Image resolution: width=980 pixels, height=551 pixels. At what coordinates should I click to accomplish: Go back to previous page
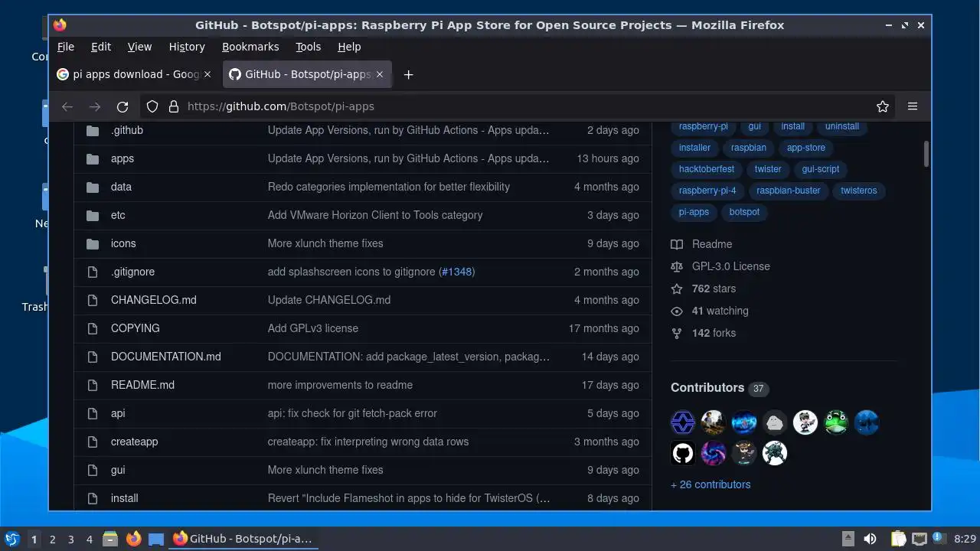(67, 106)
